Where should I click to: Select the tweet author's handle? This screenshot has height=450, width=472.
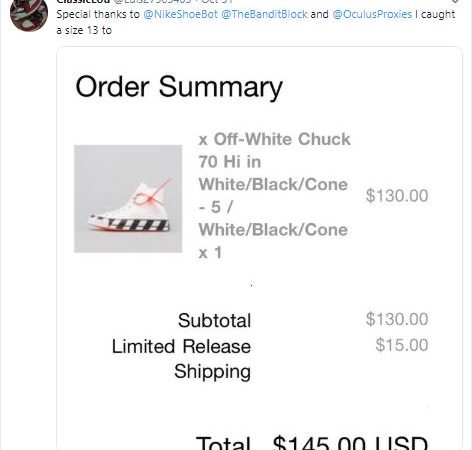click(153, 1)
